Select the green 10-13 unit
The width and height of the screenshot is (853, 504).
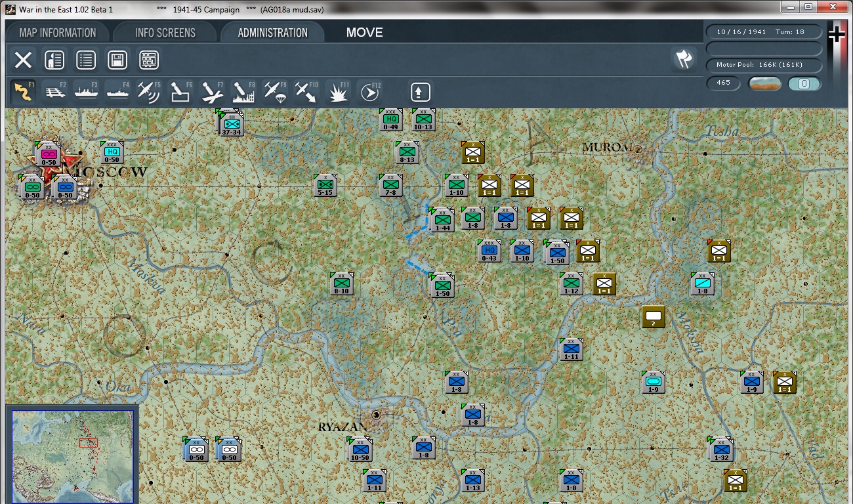(424, 119)
